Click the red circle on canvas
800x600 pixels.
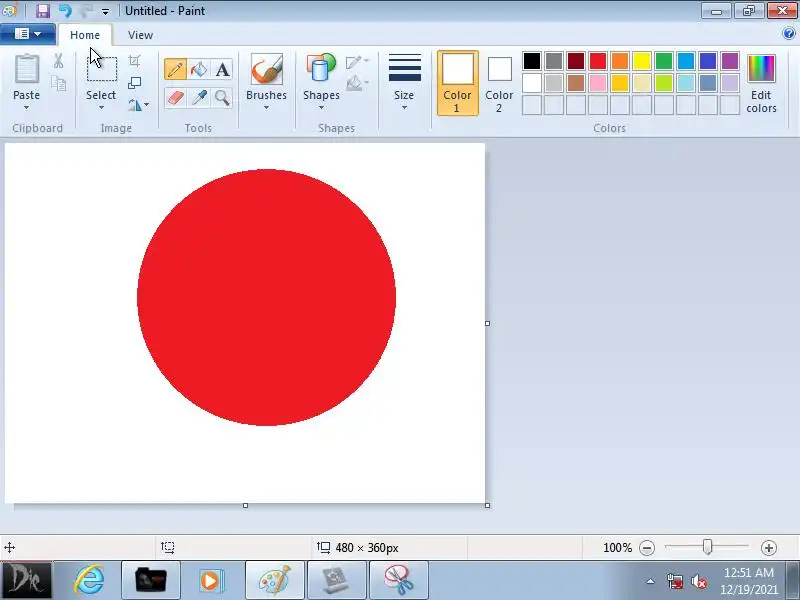pyautogui.click(x=266, y=297)
